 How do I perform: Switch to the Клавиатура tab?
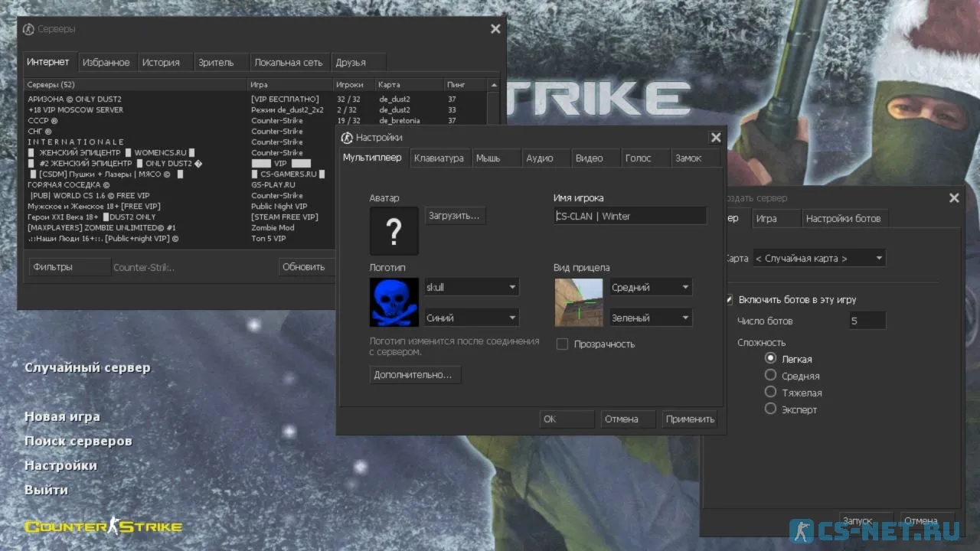click(439, 158)
